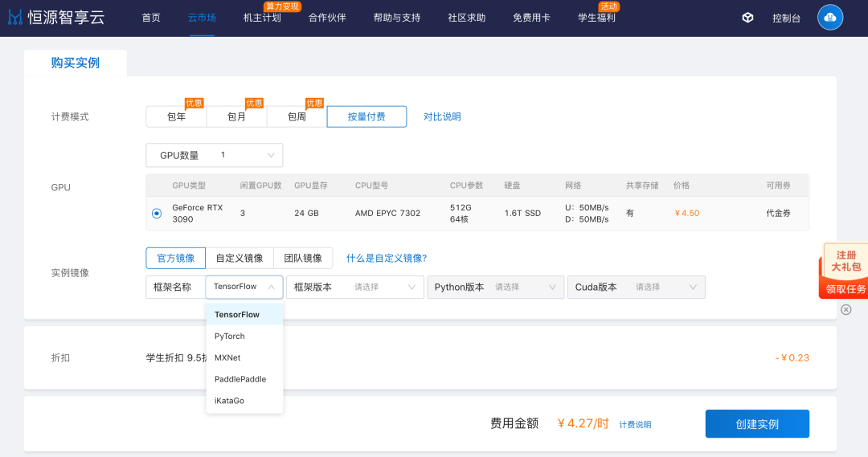
Task: Click the ¥4.27/时 fee amount
Action: pyautogui.click(x=583, y=423)
